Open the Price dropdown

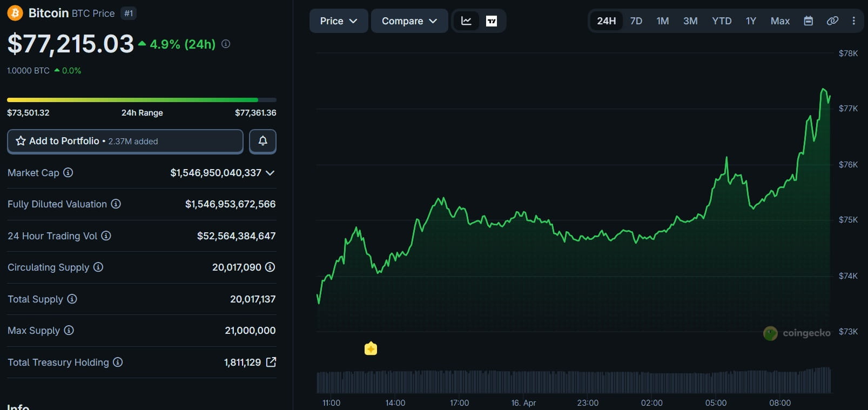pyautogui.click(x=339, y=21)
